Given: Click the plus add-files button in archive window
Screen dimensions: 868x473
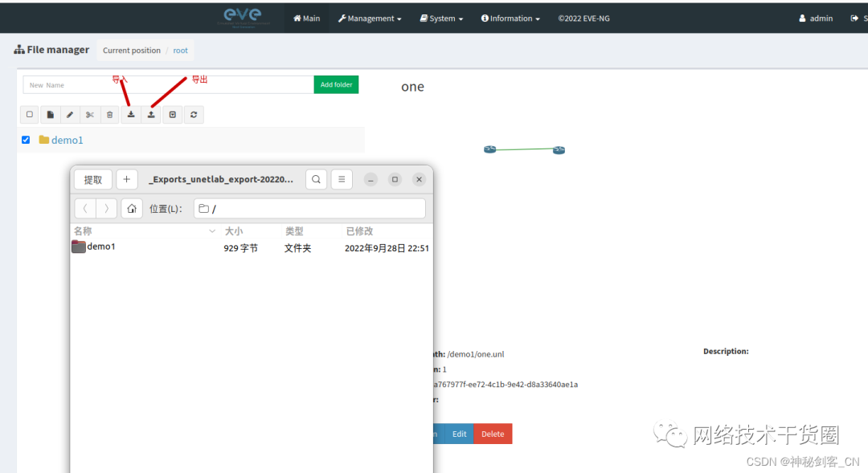Looking at the screenshot, I should [x=127, y=179].
